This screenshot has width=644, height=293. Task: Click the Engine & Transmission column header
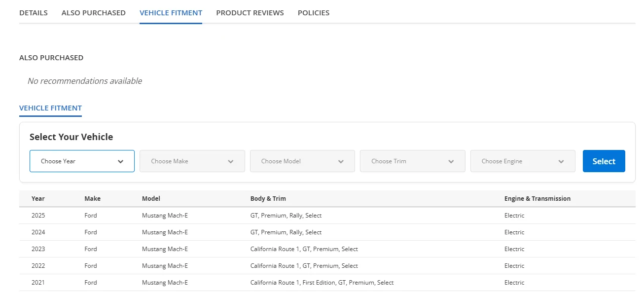[x=537, y=199]
